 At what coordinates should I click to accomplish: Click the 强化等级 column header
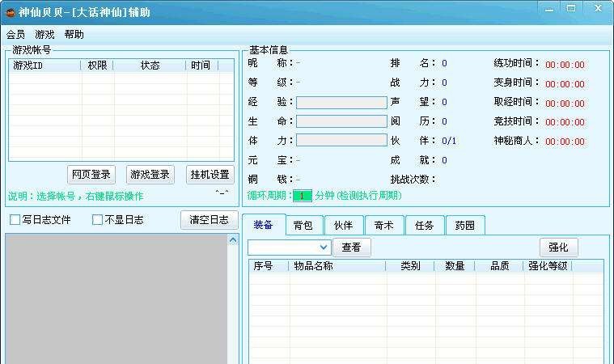pyautogui.click(x=548, y=266)
